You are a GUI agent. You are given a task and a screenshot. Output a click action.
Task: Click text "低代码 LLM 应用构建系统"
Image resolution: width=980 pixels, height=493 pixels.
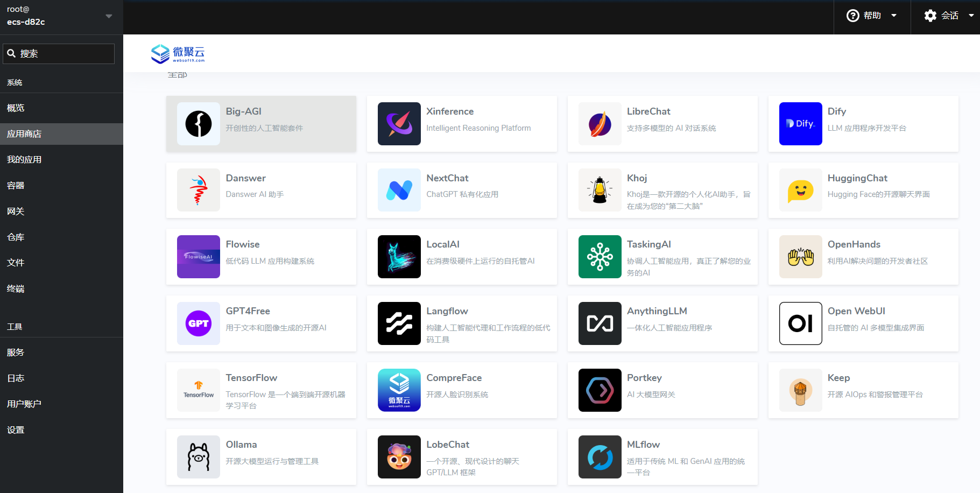(x=270, y=261)
